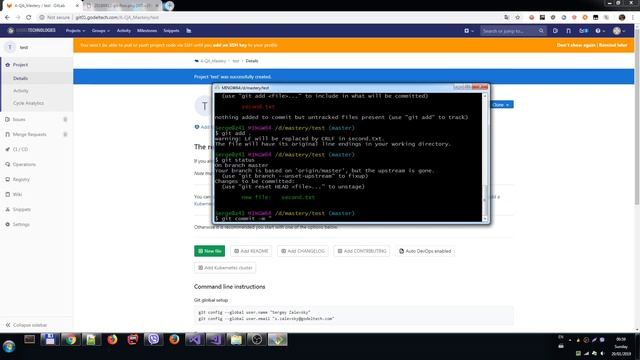640x360 pixels.
Task: Expand the Projects dropdown in header
Action: coord(75,31)
